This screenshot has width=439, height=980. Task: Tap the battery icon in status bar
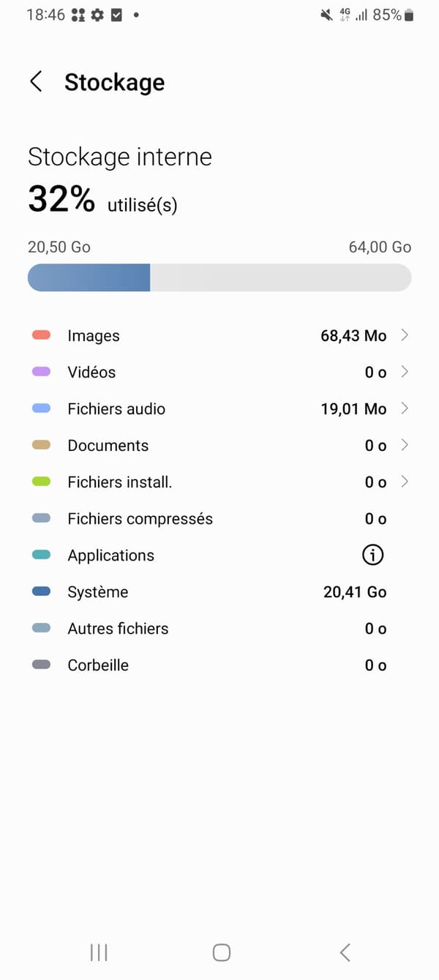409,15
